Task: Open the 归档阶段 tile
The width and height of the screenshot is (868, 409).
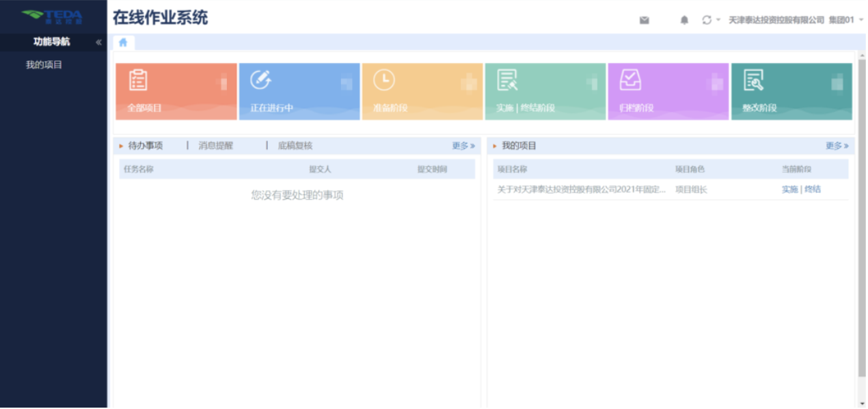Action: (x=668, y=92)
